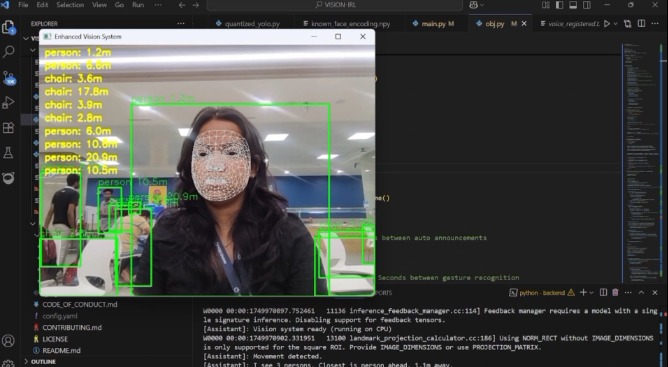This screenshot has width=668, height=367.
Task: Toggle the Secondary Side Bar visibility
Action: [x=587, y=5]
